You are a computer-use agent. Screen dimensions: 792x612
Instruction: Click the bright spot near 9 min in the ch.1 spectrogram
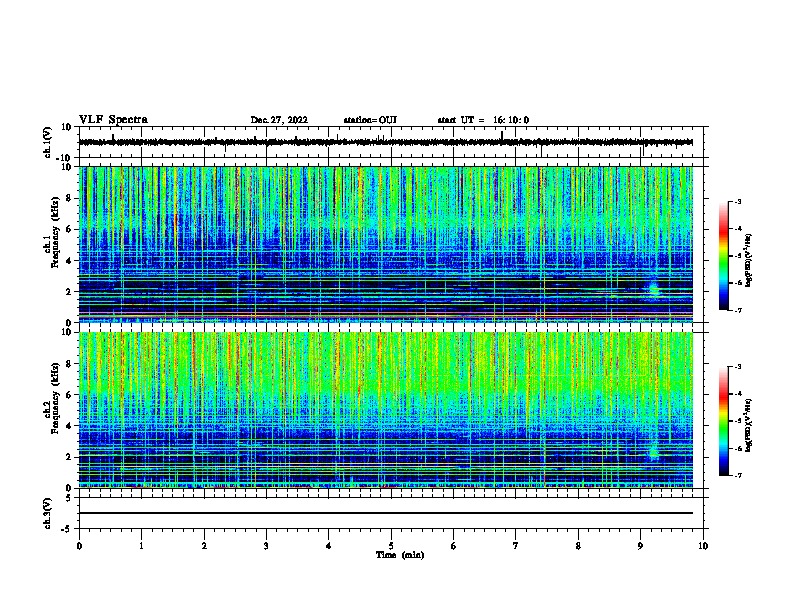point(654,289)
